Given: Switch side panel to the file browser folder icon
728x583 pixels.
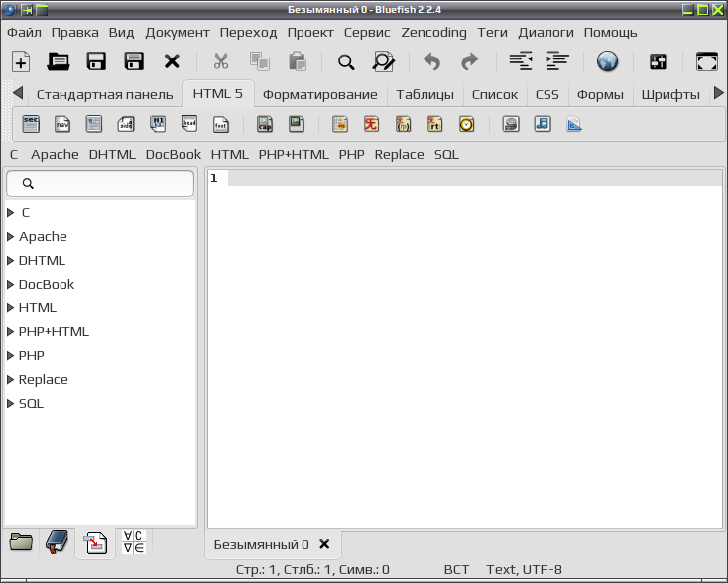Looking at the screenshot, I should [x=21, y=542].
